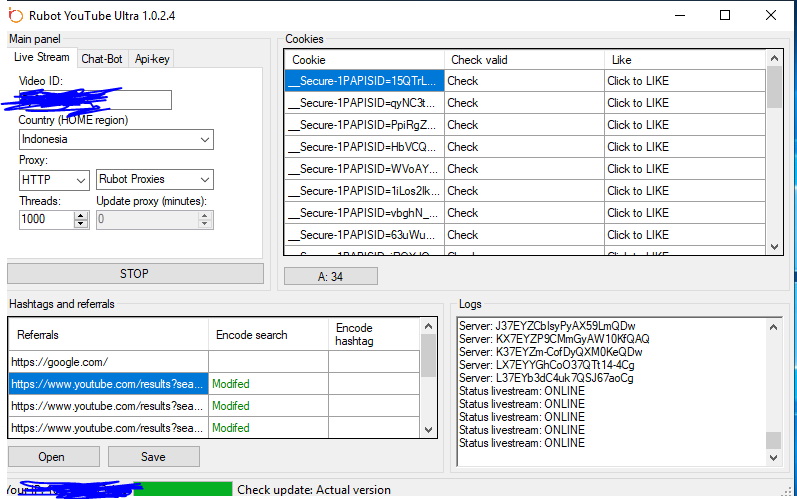Increase Threads value with up arrow
This screenshot has height=499, width=797.
[81, 215]
